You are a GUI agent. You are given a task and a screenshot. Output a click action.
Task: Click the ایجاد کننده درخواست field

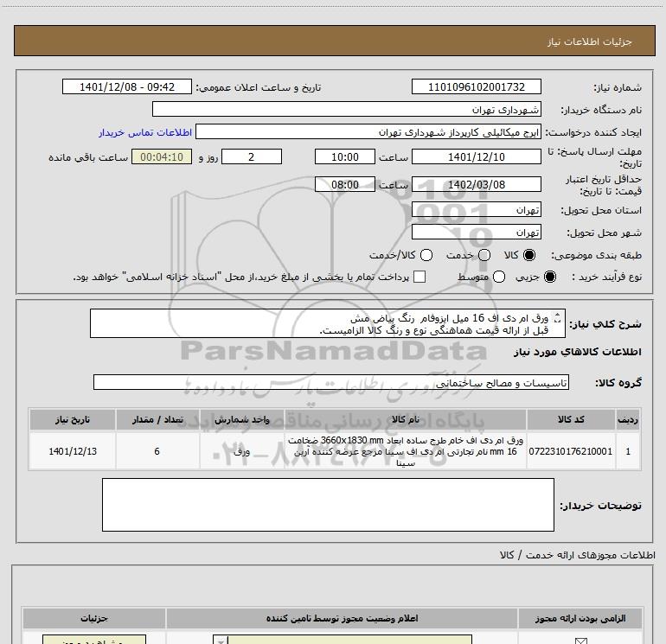pos(368,131)
